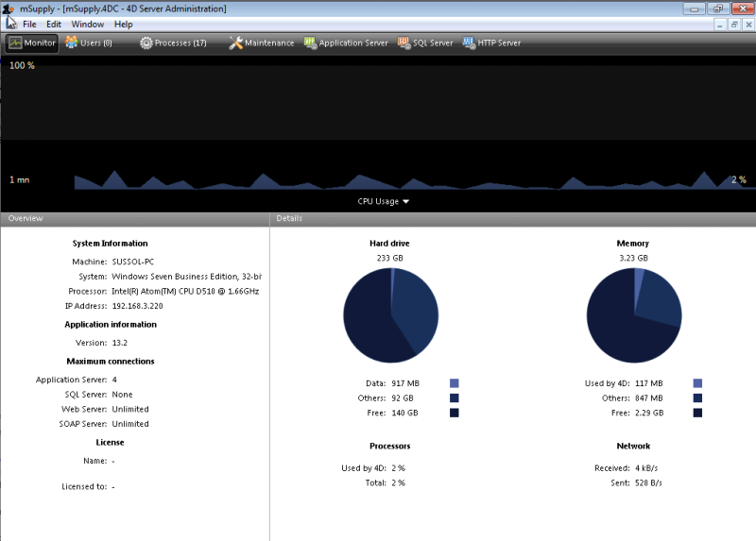Viewport: 756px width, 541px height.
Task: Click the Memory pie chart
Action: [633, 314]
